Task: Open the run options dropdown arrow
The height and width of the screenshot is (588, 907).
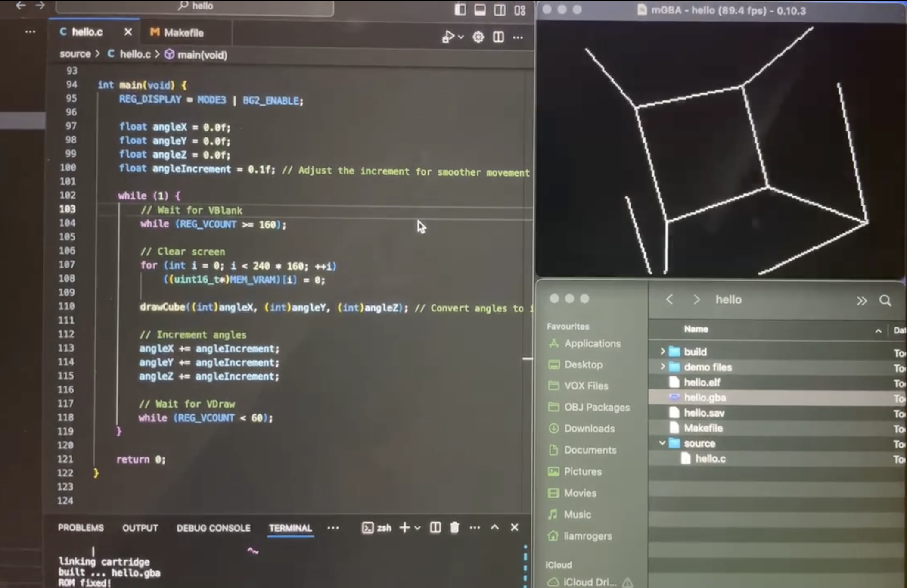Action: click(x=461, y=37)
